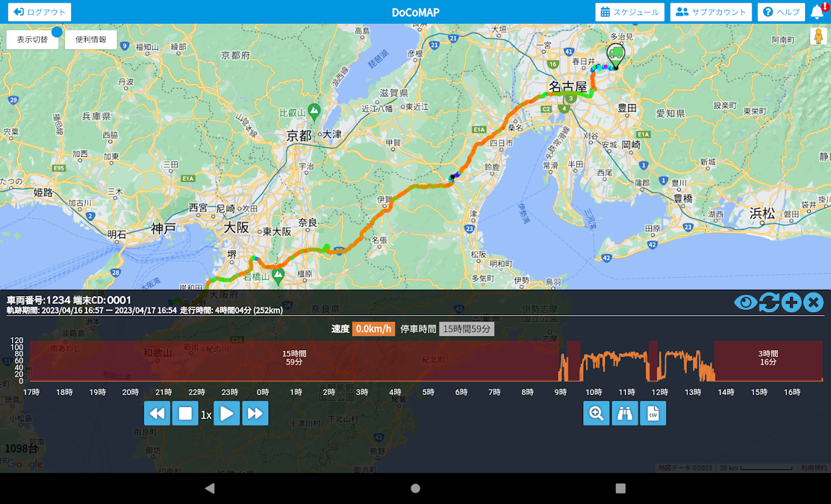The image size is (831, 504).
Task: Open the 便利情報 useful info button
Action: click(91, 40)
